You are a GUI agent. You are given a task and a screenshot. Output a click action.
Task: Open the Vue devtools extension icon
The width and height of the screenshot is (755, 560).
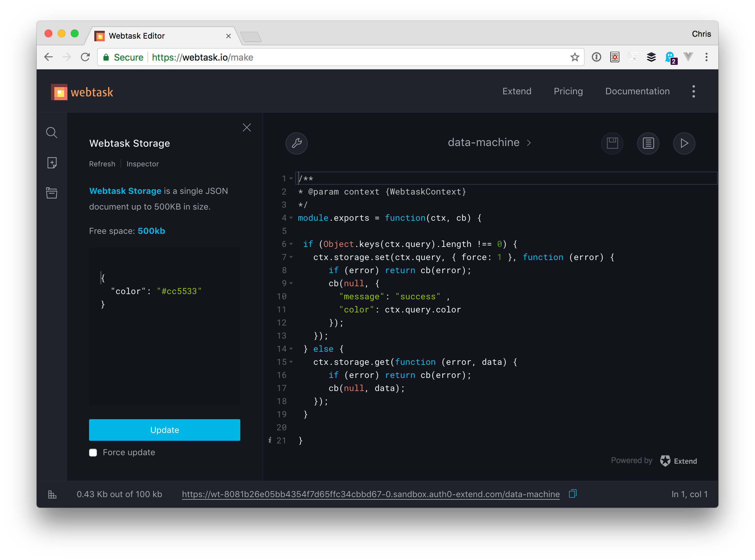(689, 57)
